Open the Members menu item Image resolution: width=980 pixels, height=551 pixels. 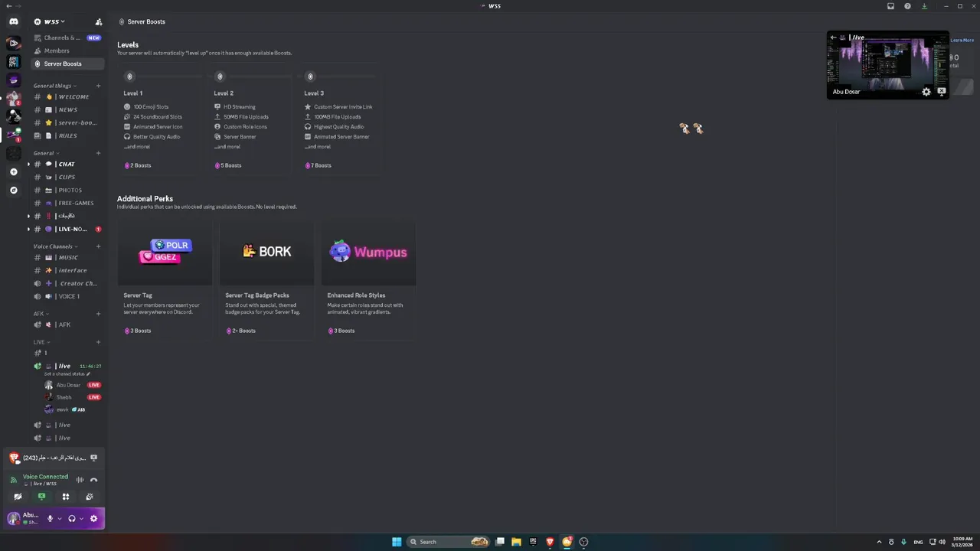pos(67,51)
